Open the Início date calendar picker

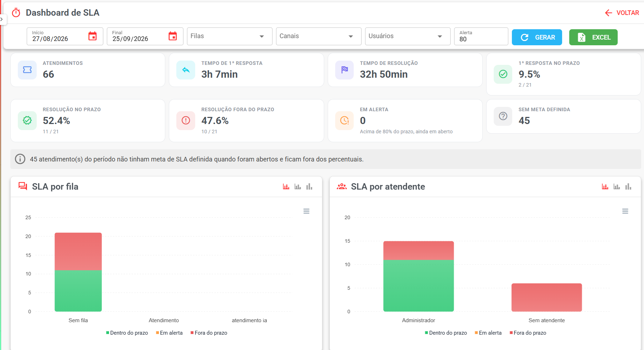[x=93, y=36]
